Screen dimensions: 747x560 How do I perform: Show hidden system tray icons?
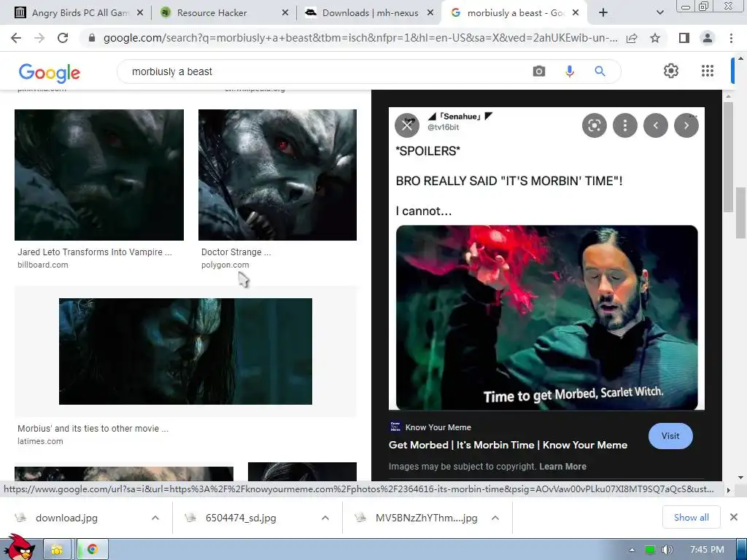632,550
